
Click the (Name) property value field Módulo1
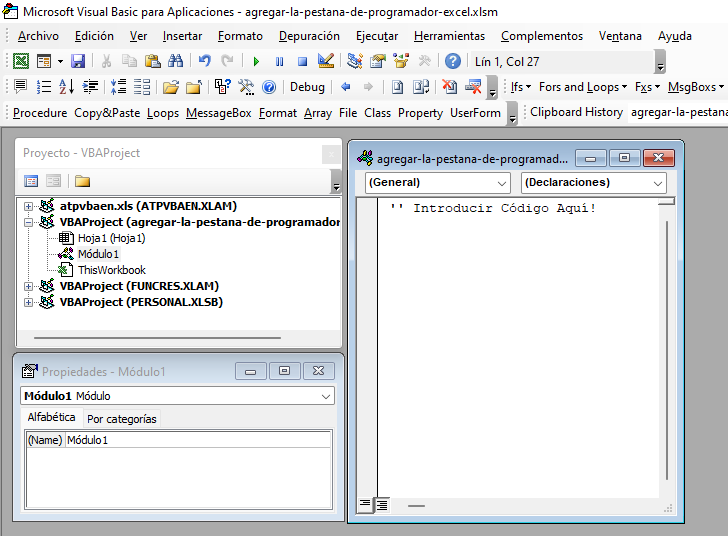(198, 440)
